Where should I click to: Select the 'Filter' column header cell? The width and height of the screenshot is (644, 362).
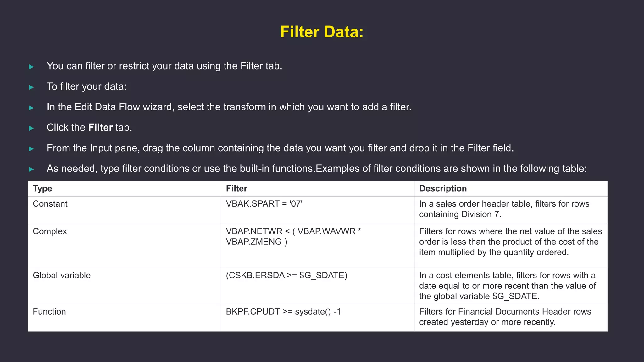(318, 189)
